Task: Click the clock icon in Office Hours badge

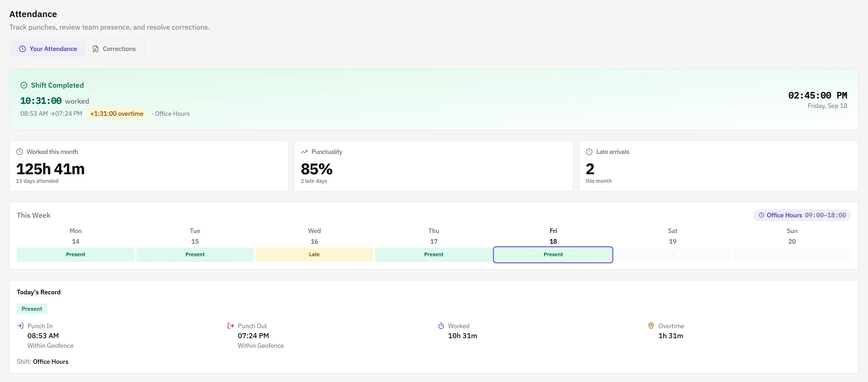Action: (x=761, y=215)
